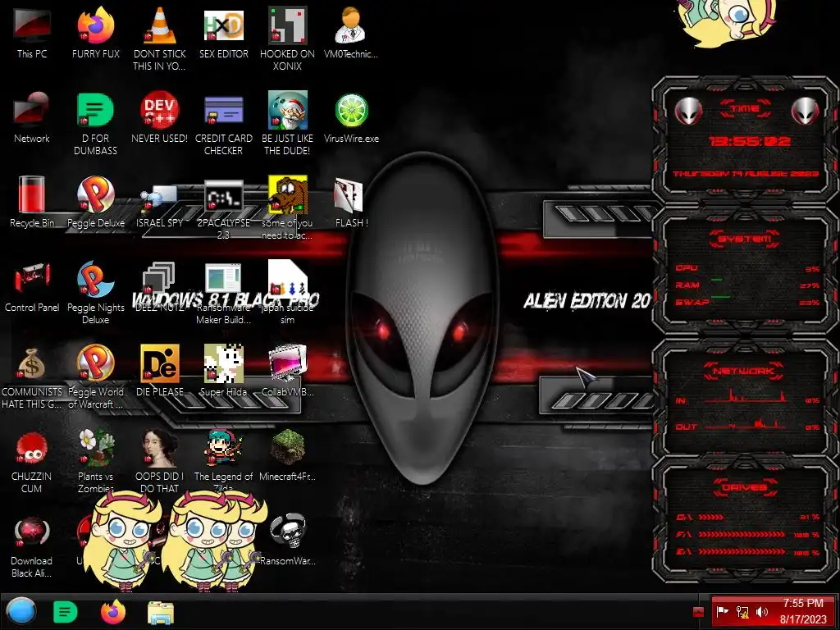840x630 pixels.
Task: Click the Action Center flag tray icon
Action: pyautogui.click(x=723, y=611)
